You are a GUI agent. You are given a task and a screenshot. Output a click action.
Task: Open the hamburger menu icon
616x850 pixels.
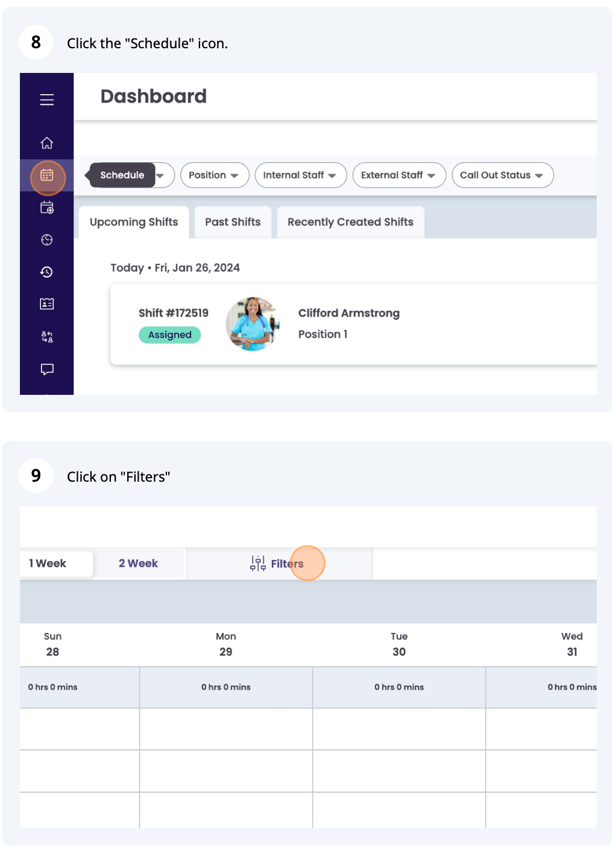47,99
